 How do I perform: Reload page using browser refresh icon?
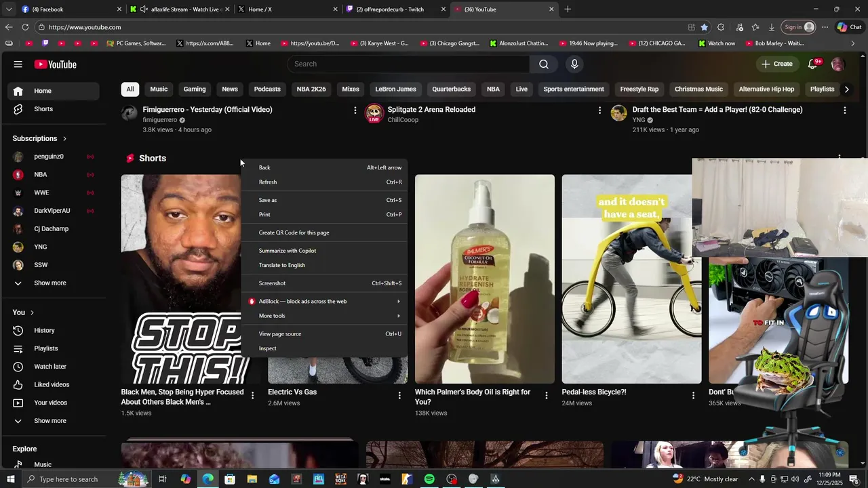point(25,27)
